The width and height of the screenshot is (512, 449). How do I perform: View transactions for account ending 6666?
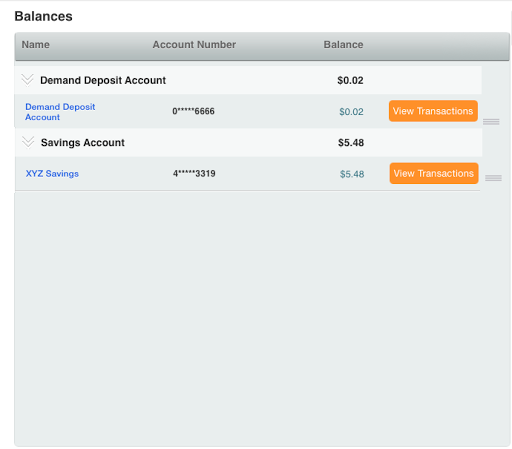(433, 111)
